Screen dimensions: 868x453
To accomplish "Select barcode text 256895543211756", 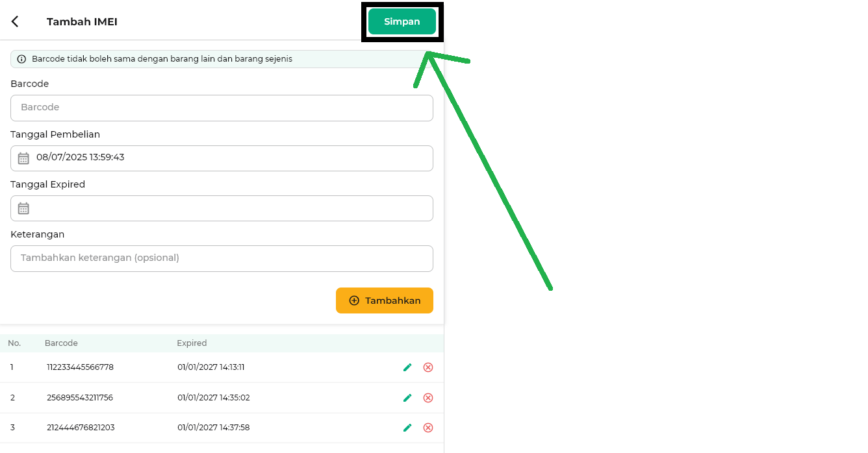I will [x=80, y=398].
